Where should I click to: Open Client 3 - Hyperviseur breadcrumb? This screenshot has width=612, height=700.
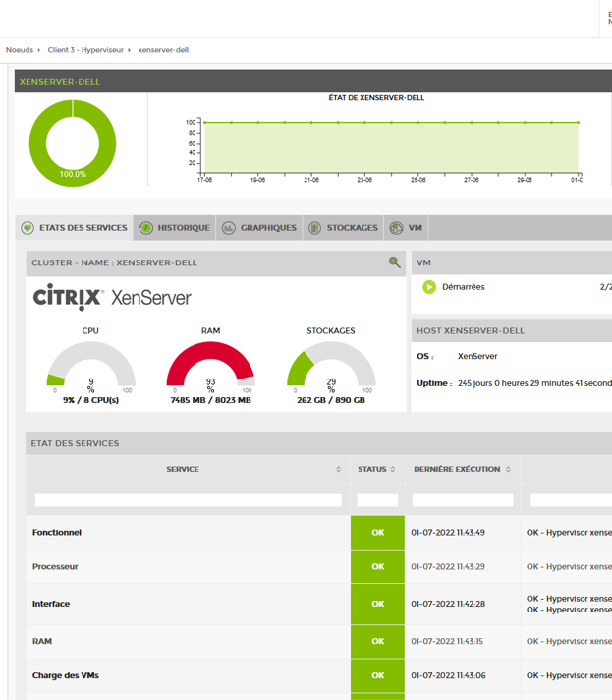pyautogui.click(x=85, y=50)
